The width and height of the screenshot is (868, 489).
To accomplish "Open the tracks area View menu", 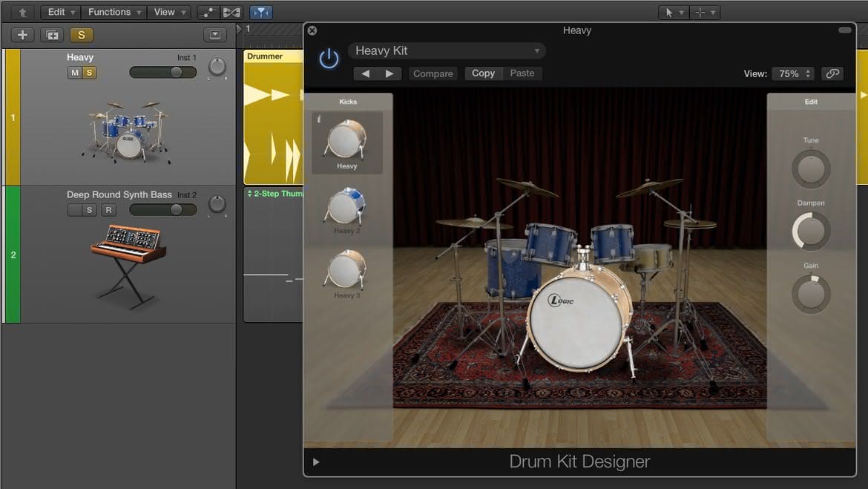I will (x=169, y=12).
